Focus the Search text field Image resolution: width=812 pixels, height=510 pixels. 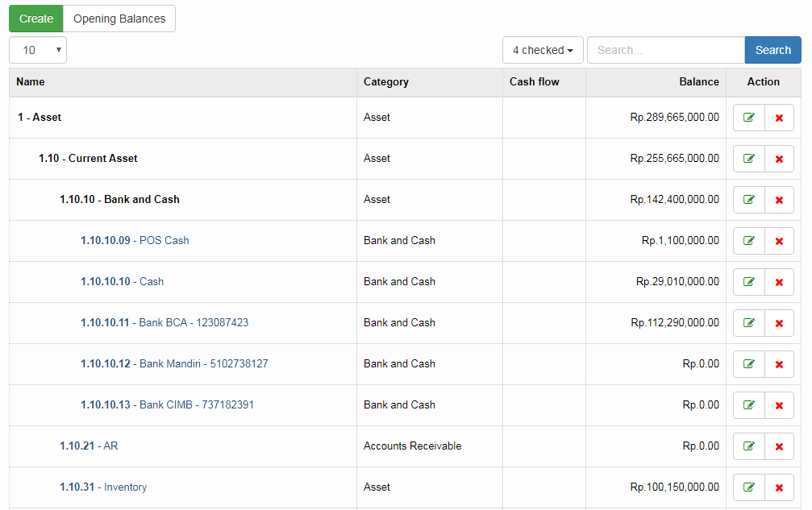point(665,50)
